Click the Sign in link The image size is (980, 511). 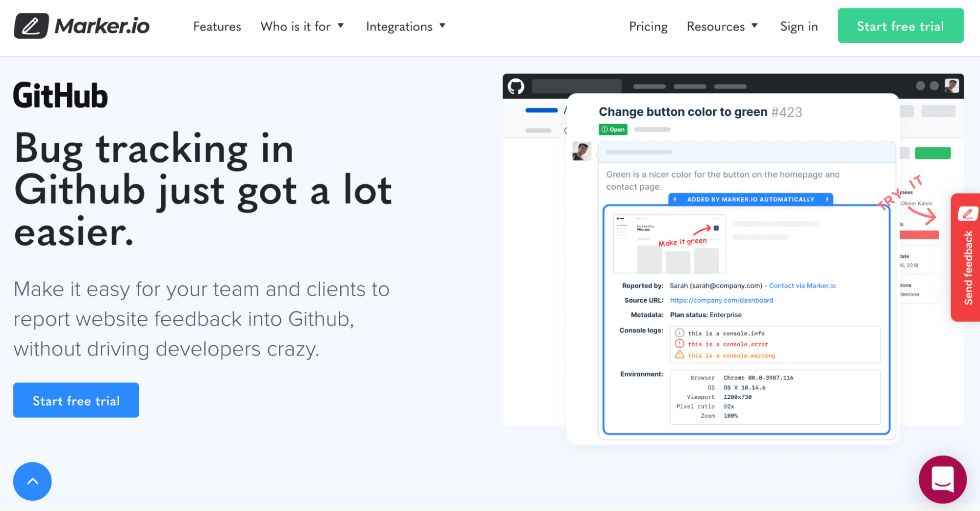pos(799,26)
